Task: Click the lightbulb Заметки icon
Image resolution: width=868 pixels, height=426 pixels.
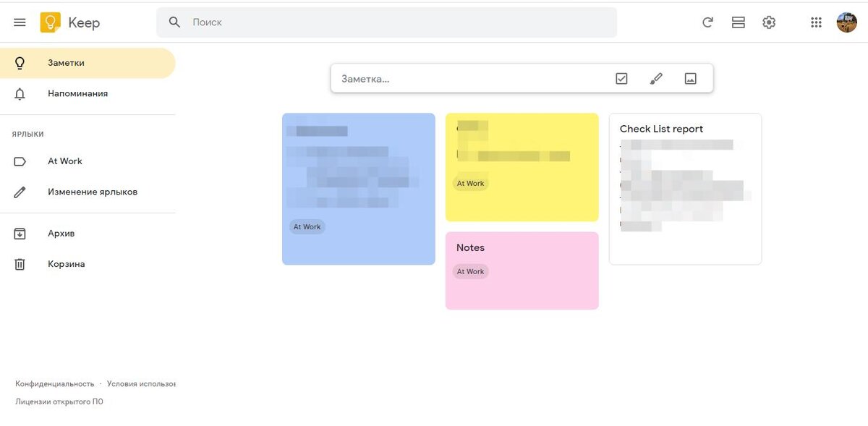Action: click(x=20, y=63)
